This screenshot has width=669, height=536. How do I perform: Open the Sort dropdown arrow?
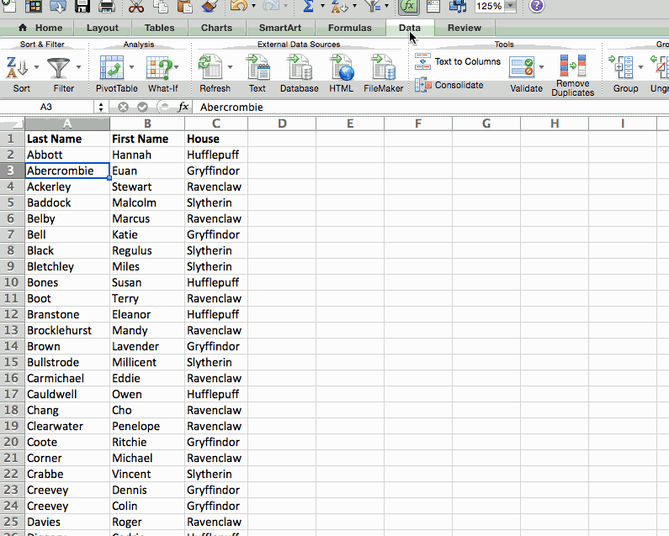[x=37, y=68]
